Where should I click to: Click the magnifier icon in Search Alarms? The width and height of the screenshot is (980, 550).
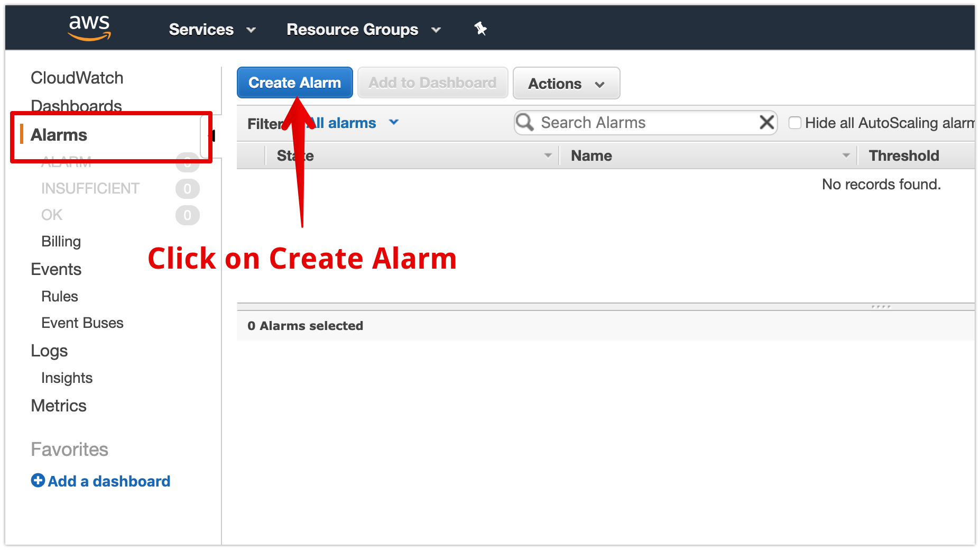coord(525,122)
